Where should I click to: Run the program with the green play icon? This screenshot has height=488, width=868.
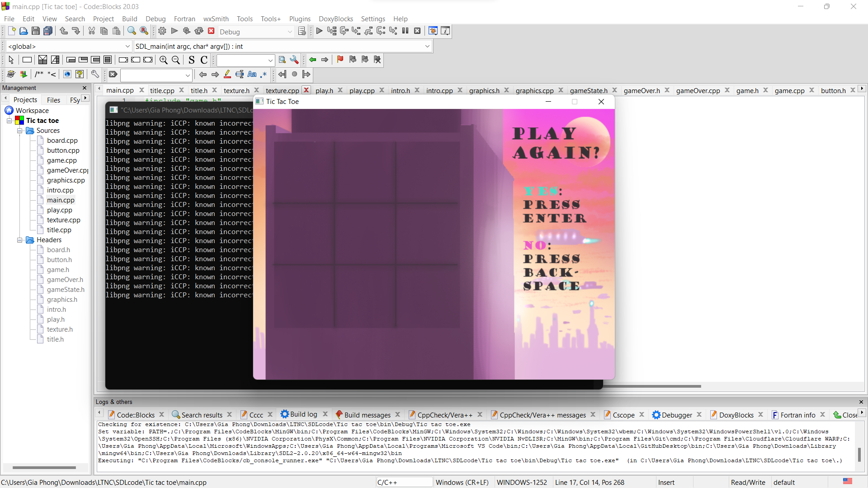click(174, 31)
